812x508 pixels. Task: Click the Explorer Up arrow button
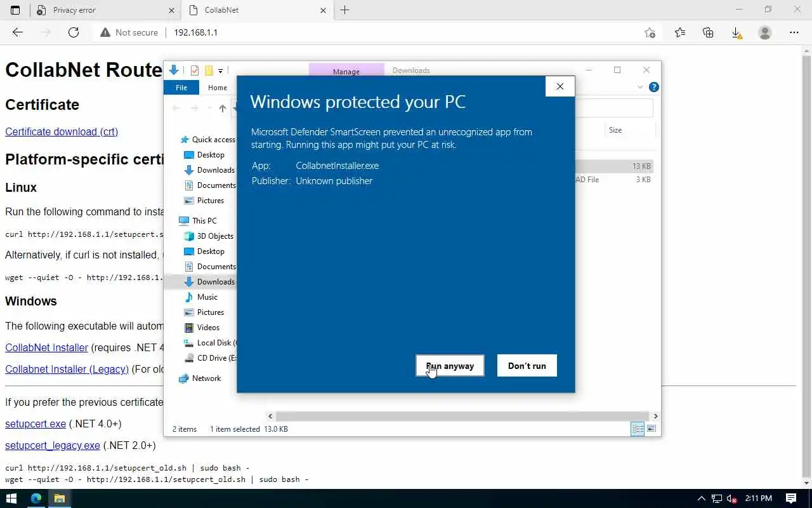click(223, 109)
